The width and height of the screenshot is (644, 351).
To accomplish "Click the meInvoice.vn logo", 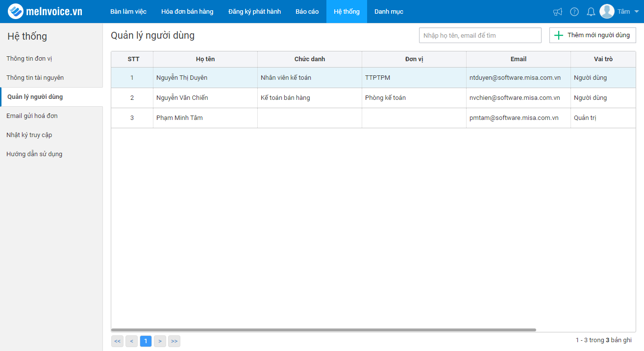I will coord(45,11).
